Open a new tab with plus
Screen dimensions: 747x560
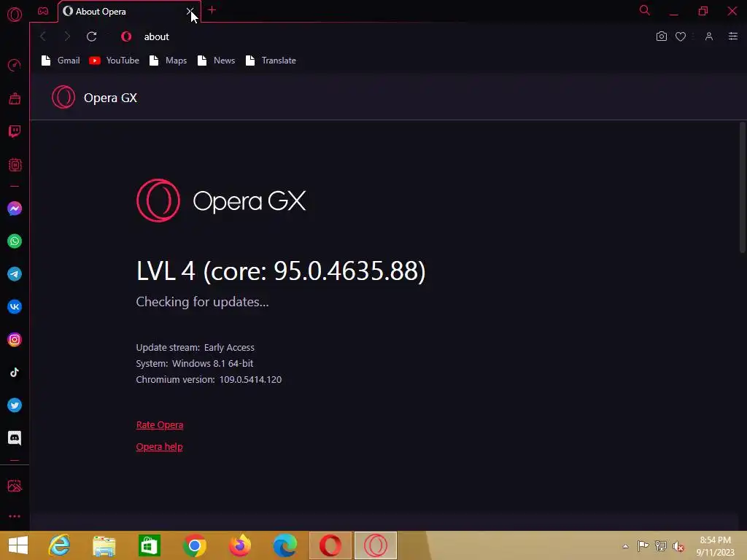(212, 10)
